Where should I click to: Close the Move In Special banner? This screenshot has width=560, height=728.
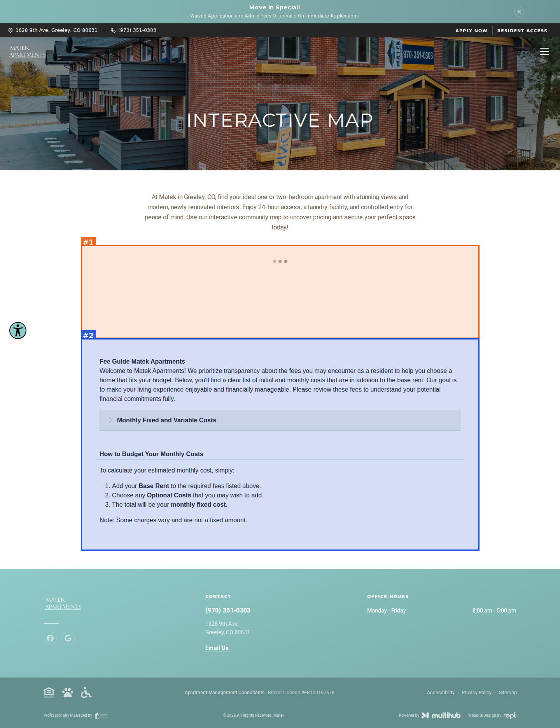[519, 12]
